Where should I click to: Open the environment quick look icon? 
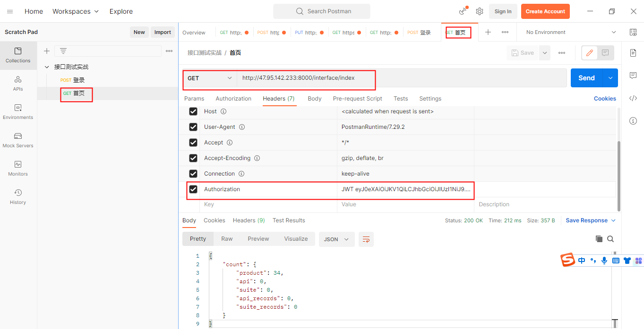pos(633,32)
